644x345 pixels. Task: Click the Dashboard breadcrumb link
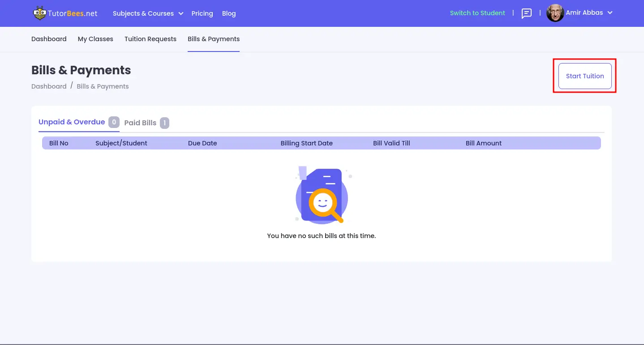[49, 86]
